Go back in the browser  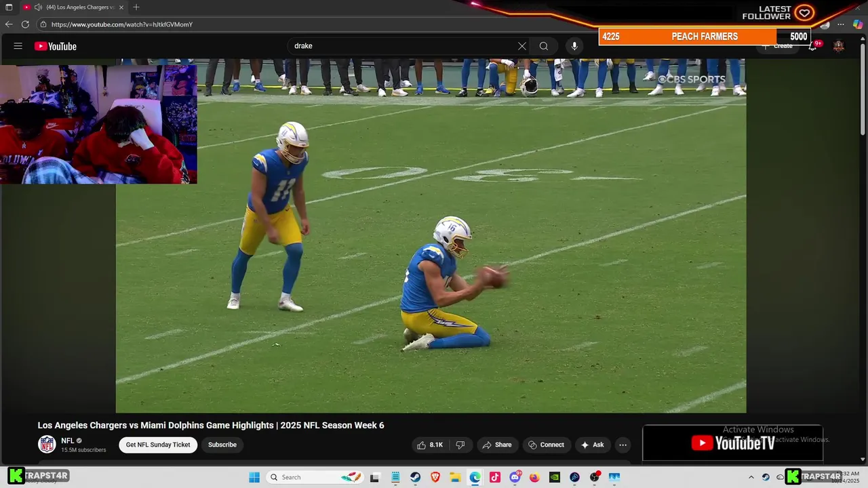(x=9, y=24)
